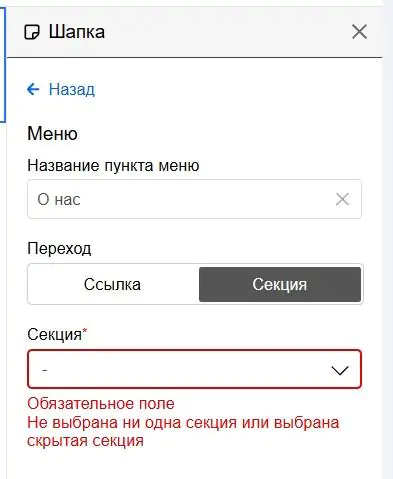Focus the О нас menu name field
The height and width of the screenshot is (479, 393).
point(194,199)
